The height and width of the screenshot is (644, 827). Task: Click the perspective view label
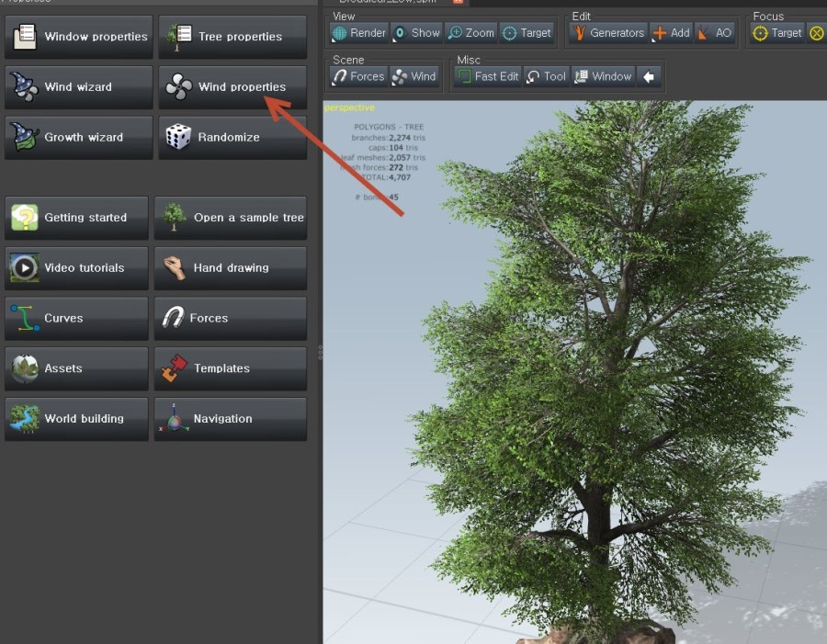point(349,107)
